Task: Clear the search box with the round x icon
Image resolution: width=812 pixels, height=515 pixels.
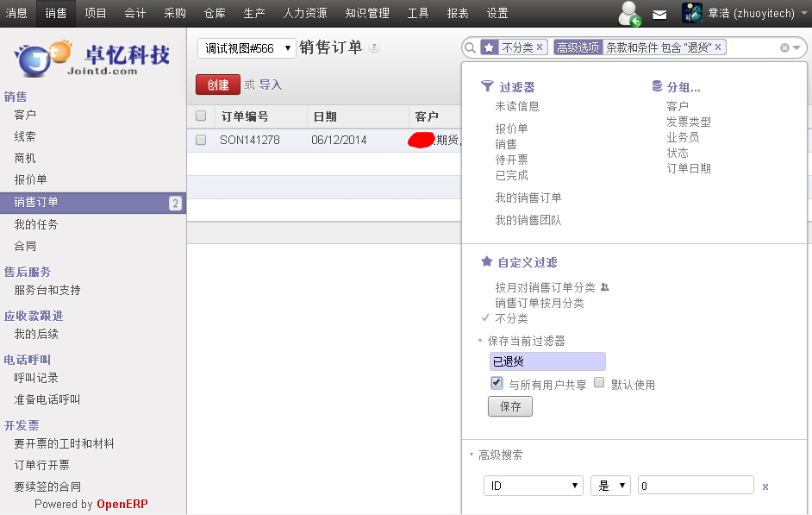Action: pos(784,48)
